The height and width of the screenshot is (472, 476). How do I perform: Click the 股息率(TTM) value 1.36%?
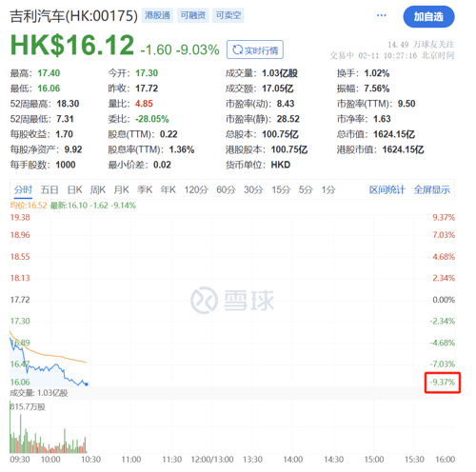182,149
